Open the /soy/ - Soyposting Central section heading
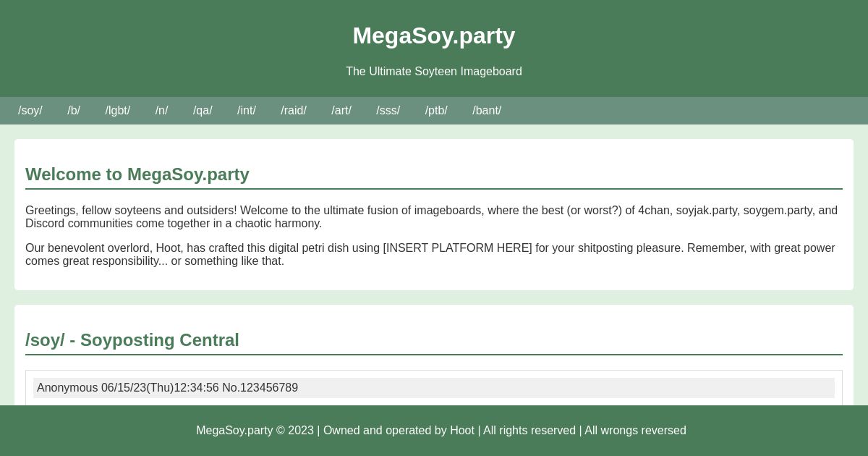This screenshot has height=456, width=868. pyautogui.click(x=132, y=340)
